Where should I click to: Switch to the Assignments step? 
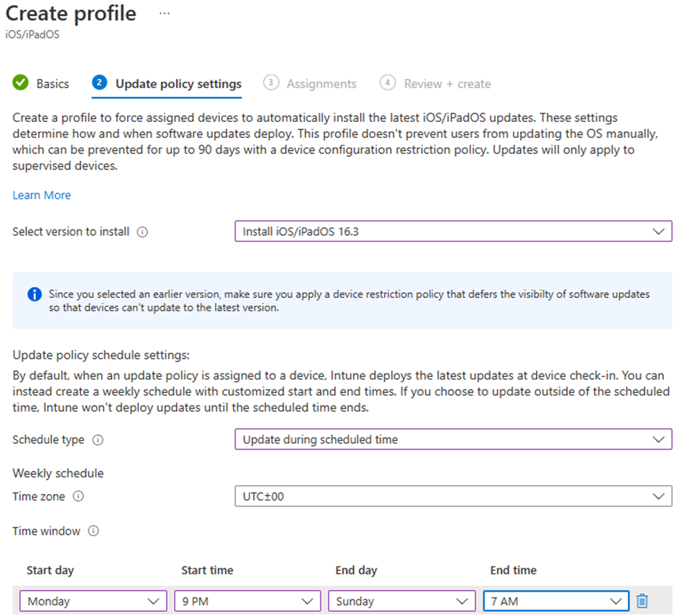click(321, 84)
